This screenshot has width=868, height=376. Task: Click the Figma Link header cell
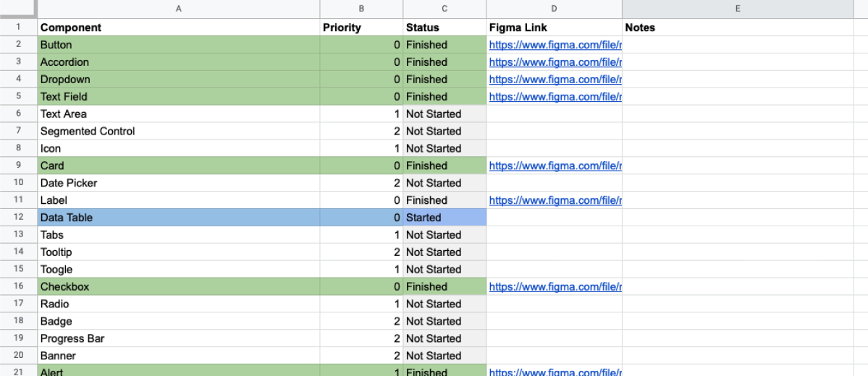[x=554, y=27]
